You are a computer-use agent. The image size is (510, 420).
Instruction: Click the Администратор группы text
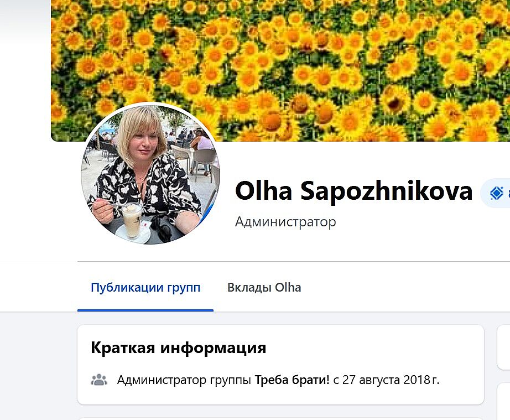pyautogui.click(x=184, y=380)
